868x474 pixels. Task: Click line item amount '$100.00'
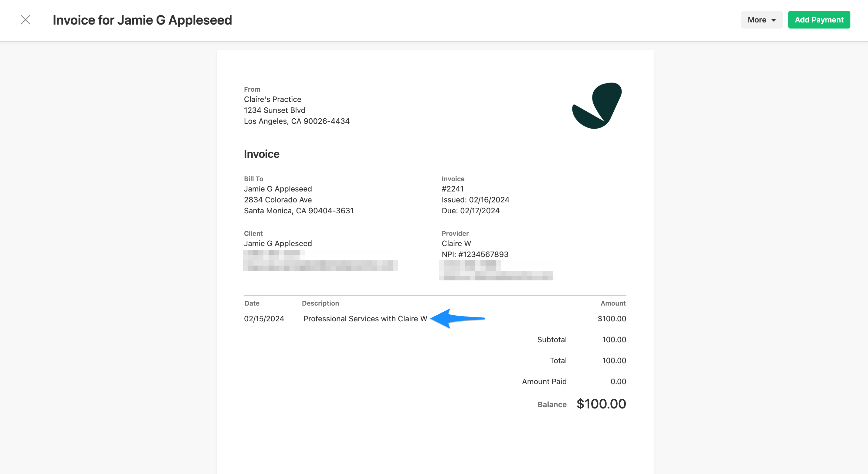[612, 319]
